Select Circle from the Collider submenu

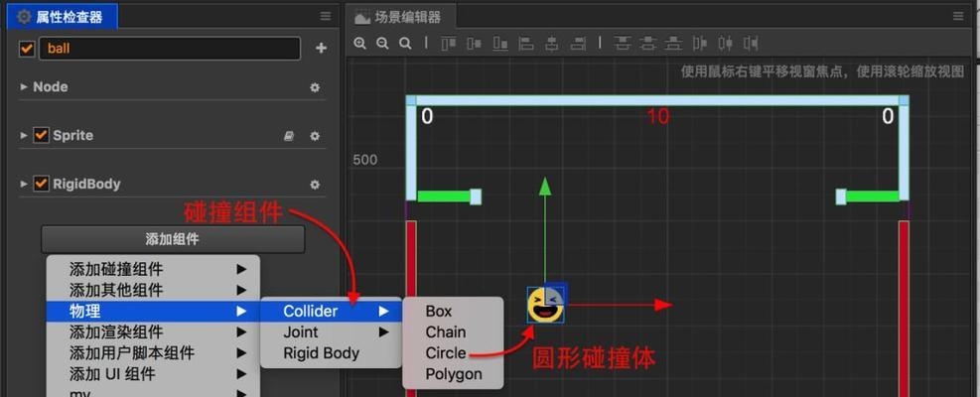(x=446, y=353)
